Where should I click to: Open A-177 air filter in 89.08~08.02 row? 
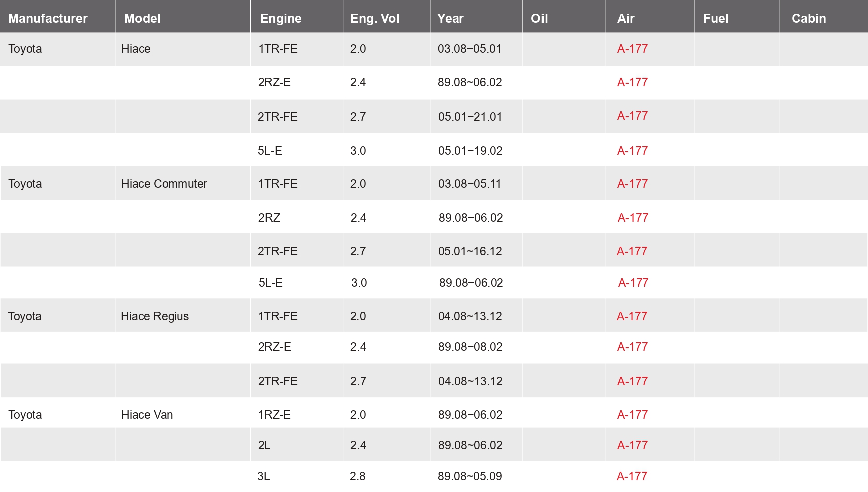coord(632,347)
